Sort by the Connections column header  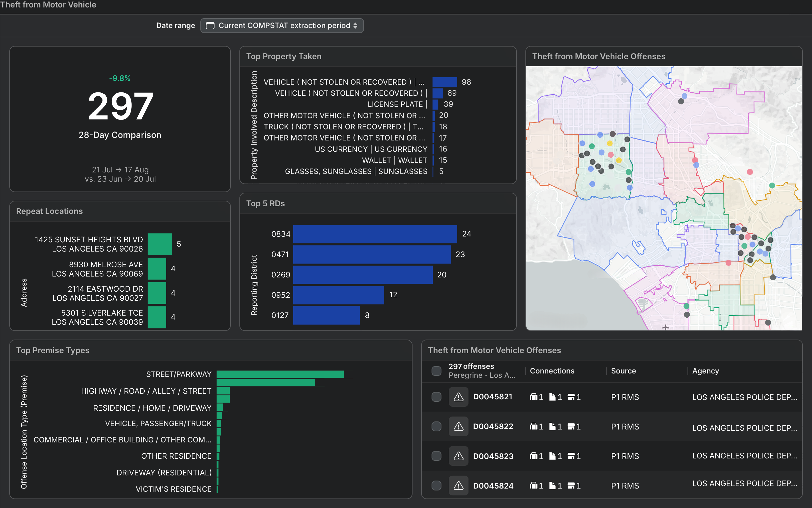coord(552,371)
